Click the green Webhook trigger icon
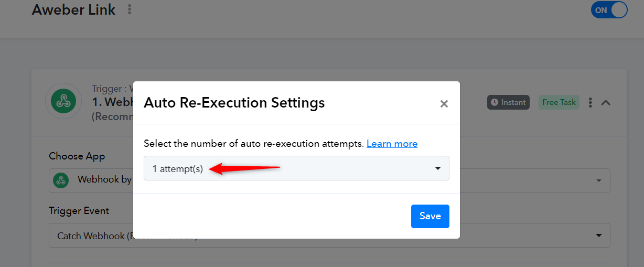Viewport: 644px width, 267px height. point(63,101)
